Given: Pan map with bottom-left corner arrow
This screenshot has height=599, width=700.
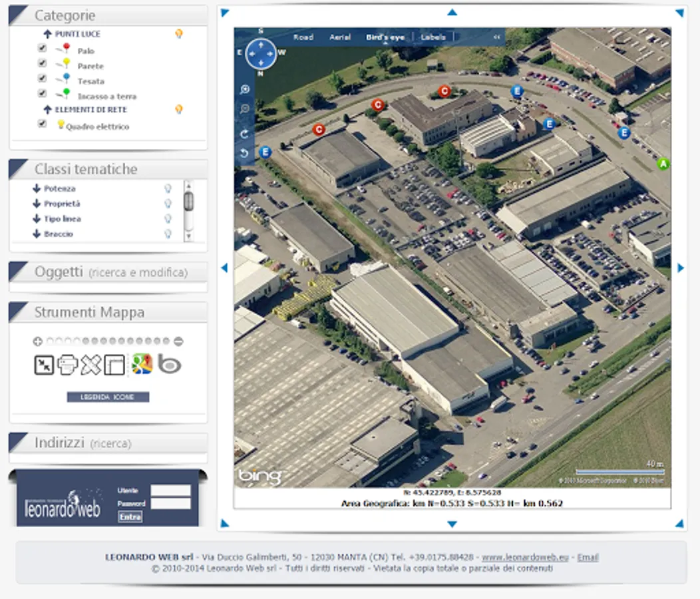Looking at the screenshot, I should pos(224,524).
